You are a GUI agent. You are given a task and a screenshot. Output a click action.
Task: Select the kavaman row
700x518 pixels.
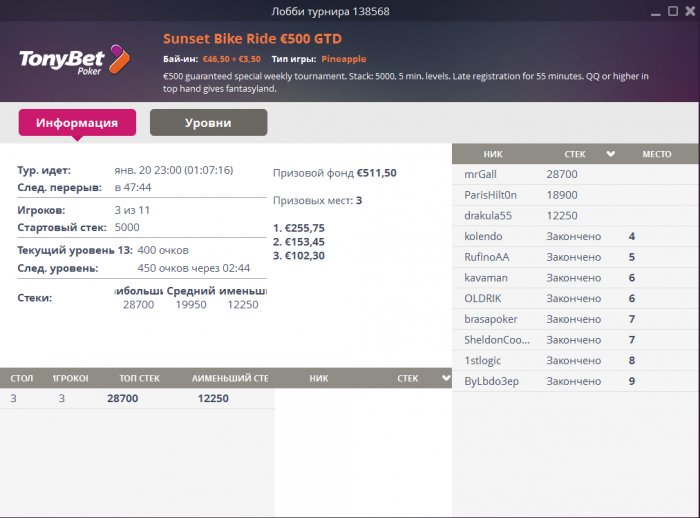pyautogui.click(x=575, y=278)
